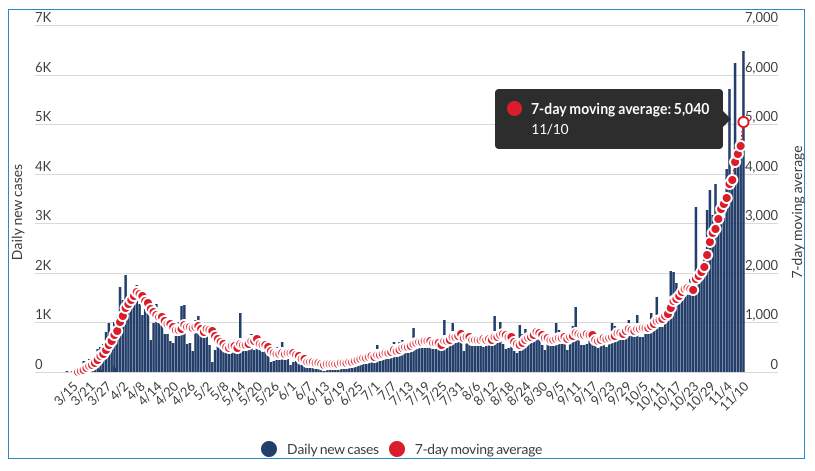This screenshot has width=815, height=471.
Task: Click the '2K' left axis label
Action: coord(43,265)
